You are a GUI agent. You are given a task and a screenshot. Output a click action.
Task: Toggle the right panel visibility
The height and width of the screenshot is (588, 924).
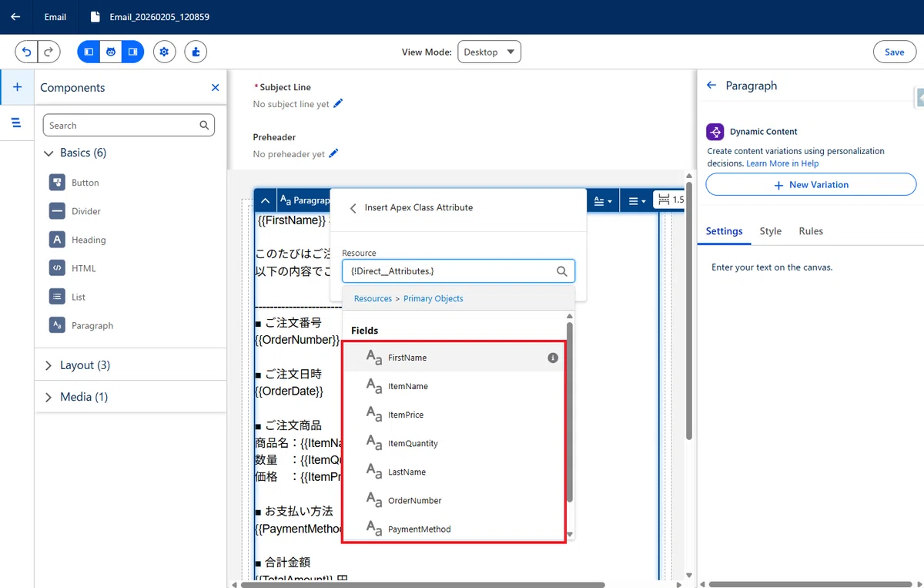pos(132,52)
